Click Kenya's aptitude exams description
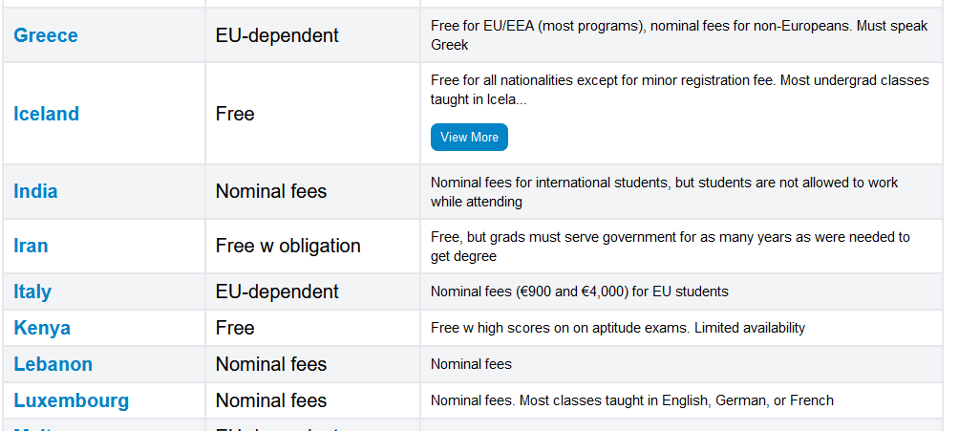This screenshot has width=980, height=432. point(618,328)
